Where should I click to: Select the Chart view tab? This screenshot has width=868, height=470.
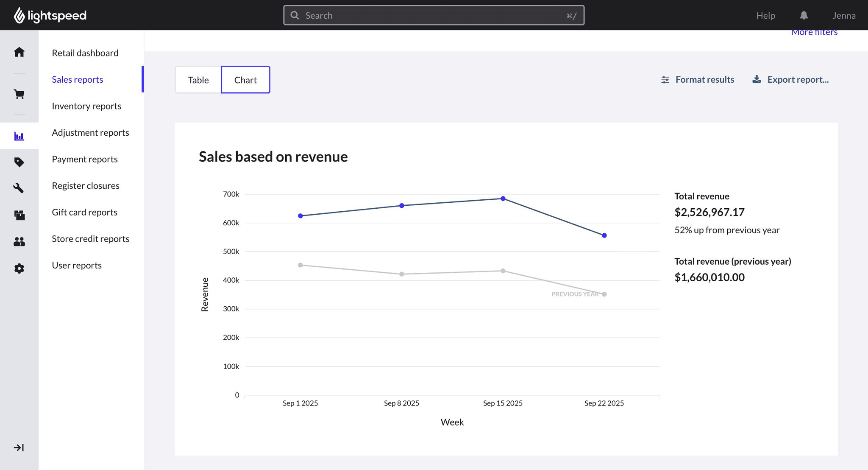(x=245, y=80)
